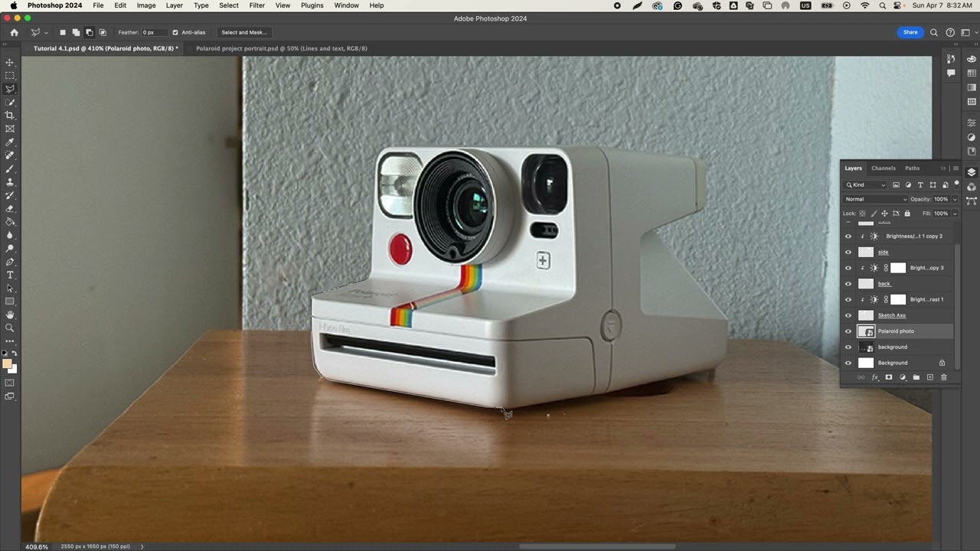Screen dimensions: 980x551
Task: Open the Fill slider dropdown arrow
Action: tap(955, 214)
